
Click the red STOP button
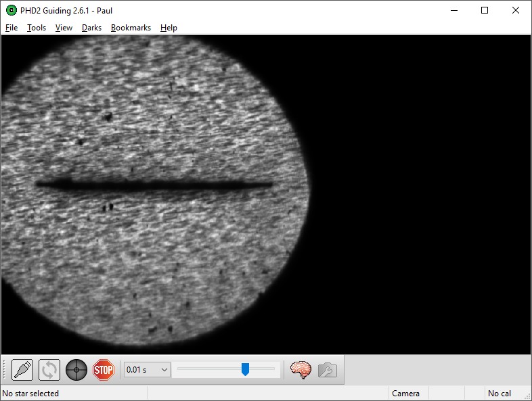coord(104,369)
